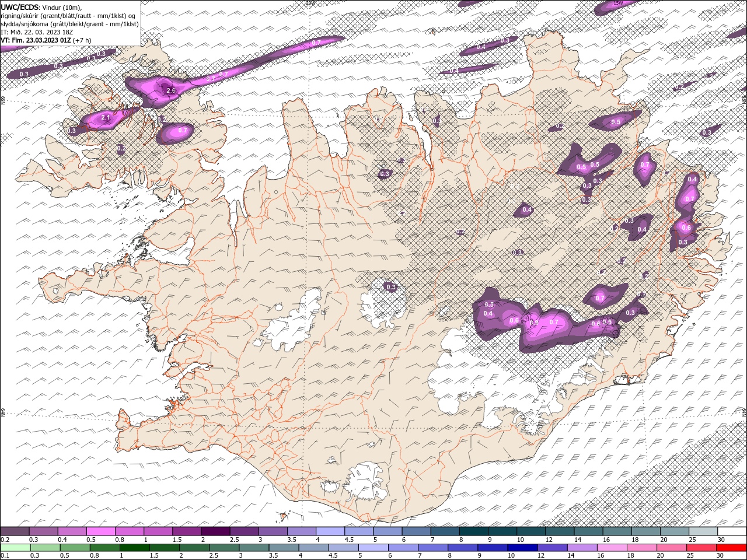The height and width of the screenshot is (560, 747).
Task: Click the pale green 0.1–0.3 legend swatch
Action: pos(15,548)
